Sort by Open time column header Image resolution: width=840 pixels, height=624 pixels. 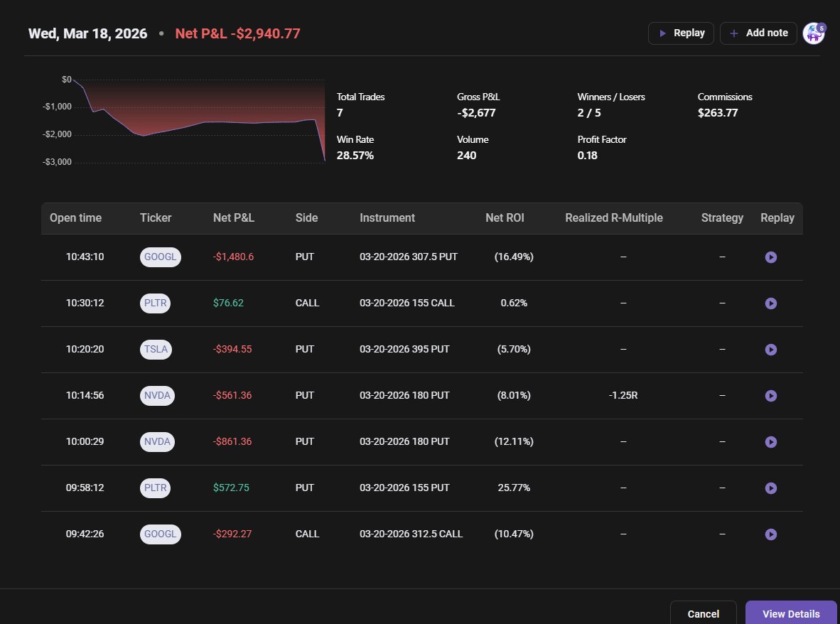[75, 218]
